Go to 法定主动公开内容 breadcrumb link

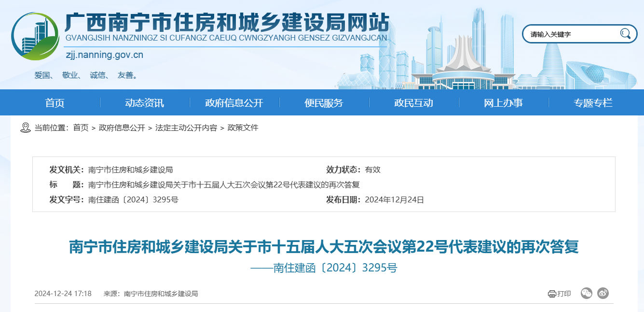point(186,128)
